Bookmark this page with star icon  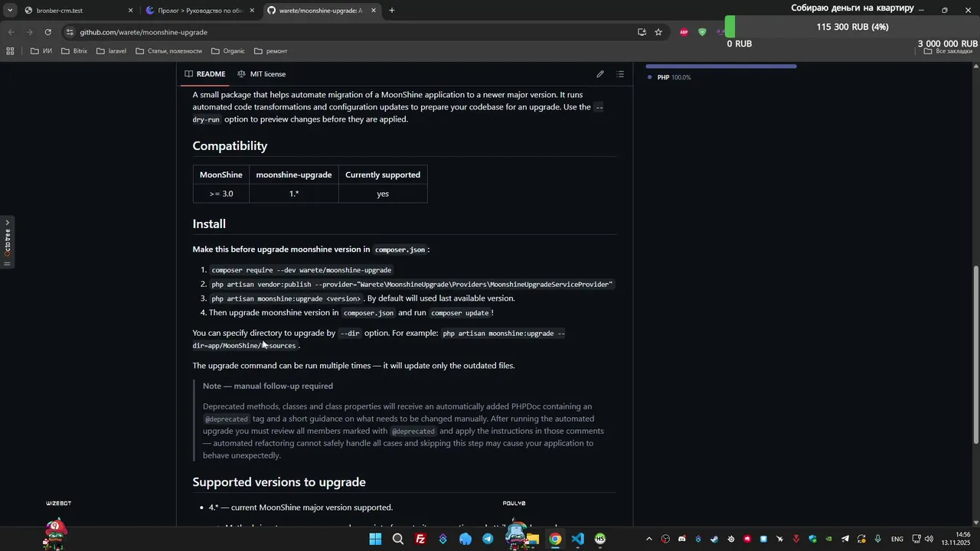click(658, 32)
